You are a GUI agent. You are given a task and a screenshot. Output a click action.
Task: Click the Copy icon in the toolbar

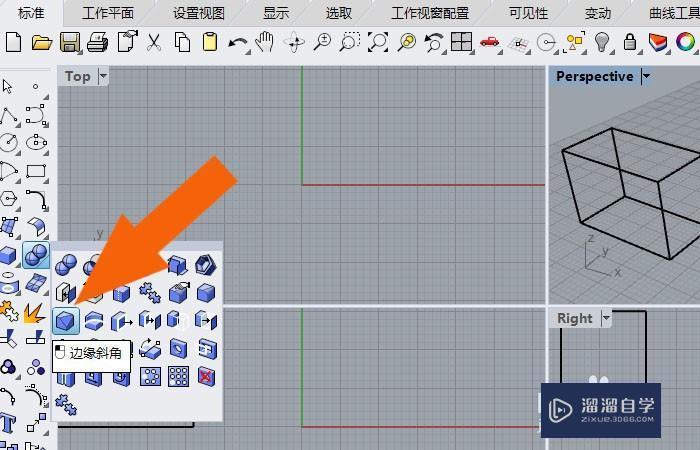coord(182,43)
